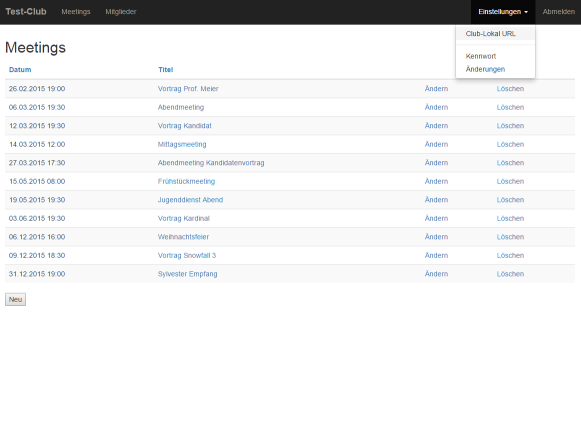Edit the Abendmeeting on 06.03.2015
This screenshot has height=440, width=581.
[436, 107]
